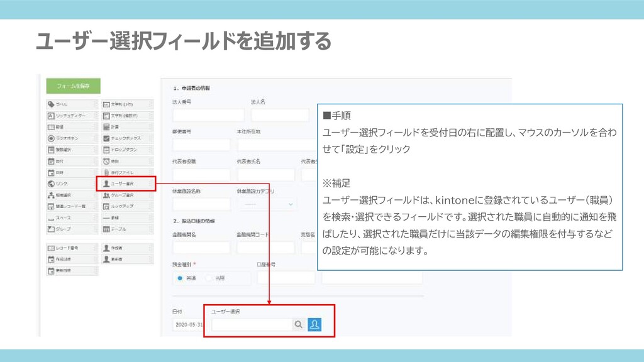Focus the 郵便番号 input field
The height and width of the screenshot is (362, 644).
201,145
